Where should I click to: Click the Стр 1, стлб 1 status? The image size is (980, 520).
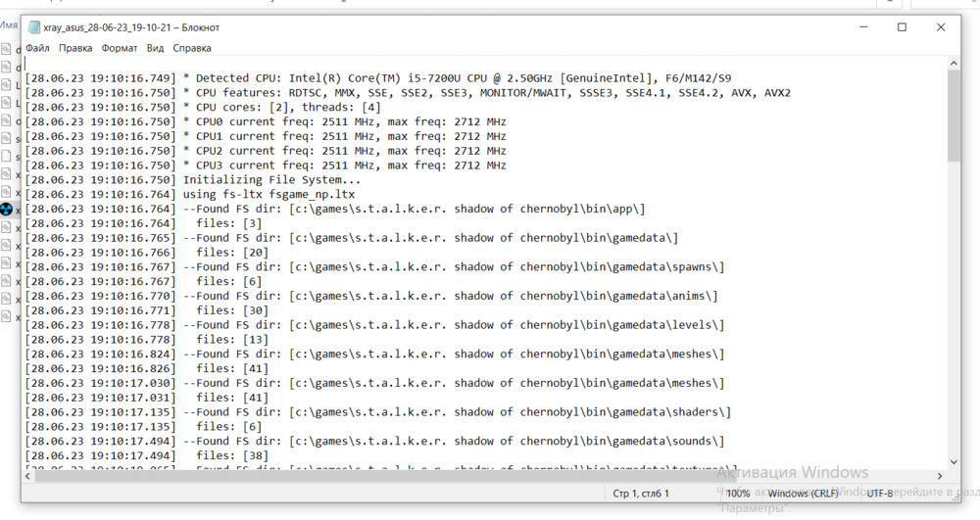[x=641, y=494]
